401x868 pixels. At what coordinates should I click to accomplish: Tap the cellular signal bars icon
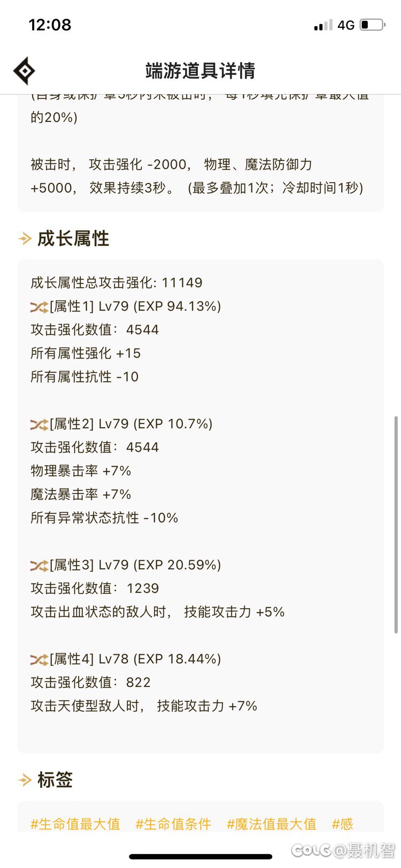point(323,25)
